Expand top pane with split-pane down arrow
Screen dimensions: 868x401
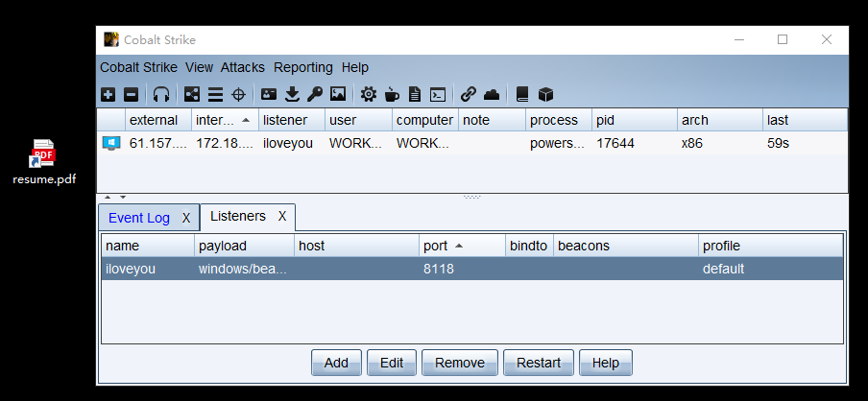(123, 197)
